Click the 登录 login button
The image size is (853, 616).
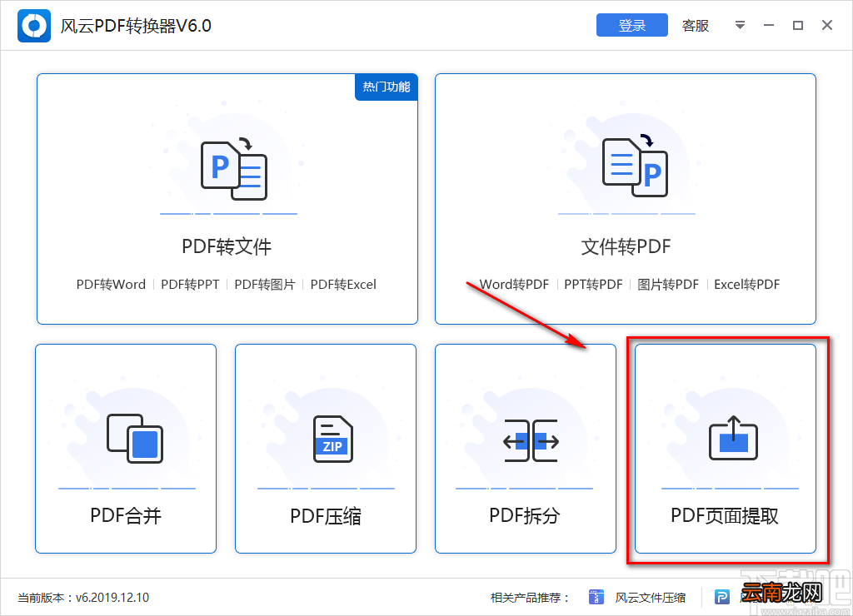click(632, 25)
